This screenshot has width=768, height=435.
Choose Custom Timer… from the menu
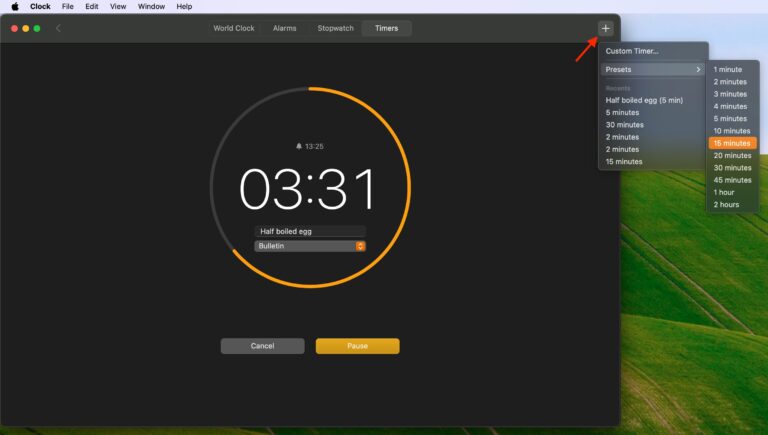tap(653, 51)
